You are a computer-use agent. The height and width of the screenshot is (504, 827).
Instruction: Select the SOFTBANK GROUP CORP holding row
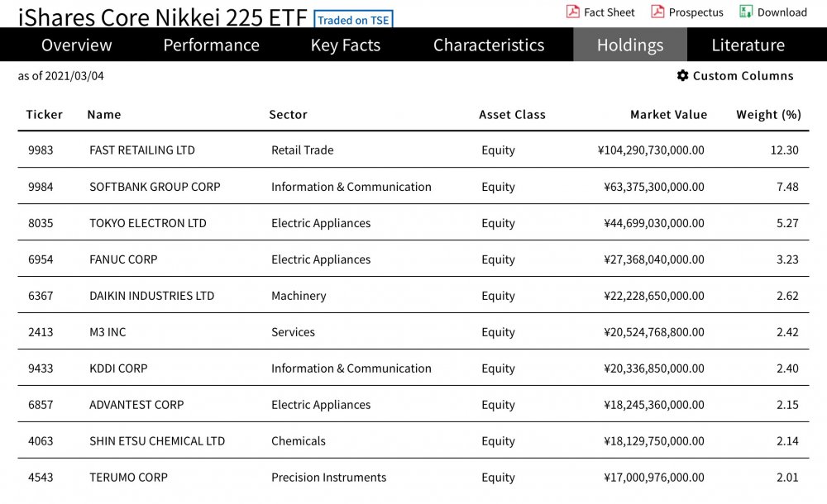point(155,187)
